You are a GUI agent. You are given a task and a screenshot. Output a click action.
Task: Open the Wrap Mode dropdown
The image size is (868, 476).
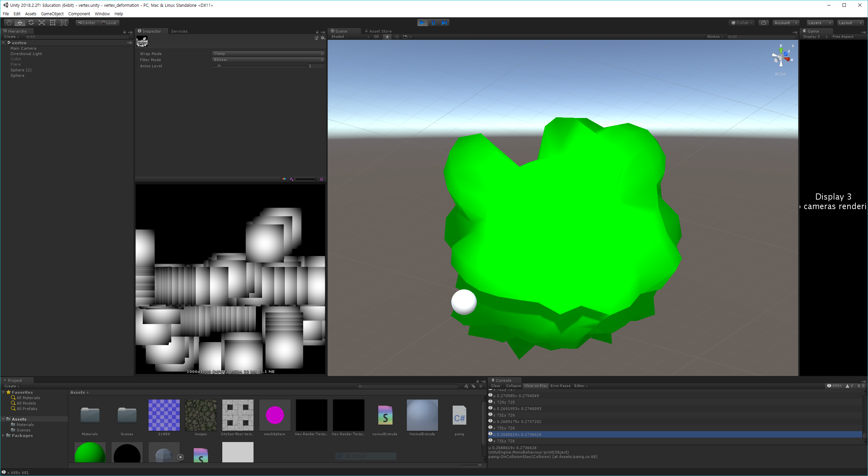click(x=268, y=54)
